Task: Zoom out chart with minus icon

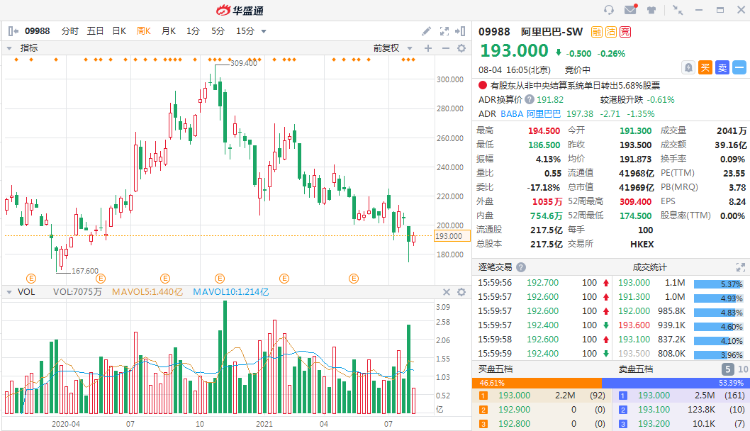Action: coord(445,48)
